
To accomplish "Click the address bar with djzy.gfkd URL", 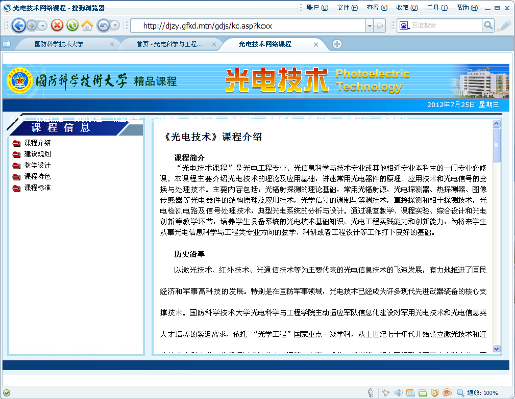I will coord(248,26).
